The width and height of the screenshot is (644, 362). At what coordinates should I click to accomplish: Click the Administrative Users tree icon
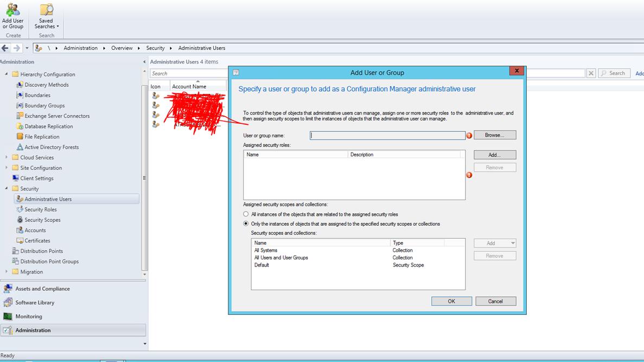[20, 199]
